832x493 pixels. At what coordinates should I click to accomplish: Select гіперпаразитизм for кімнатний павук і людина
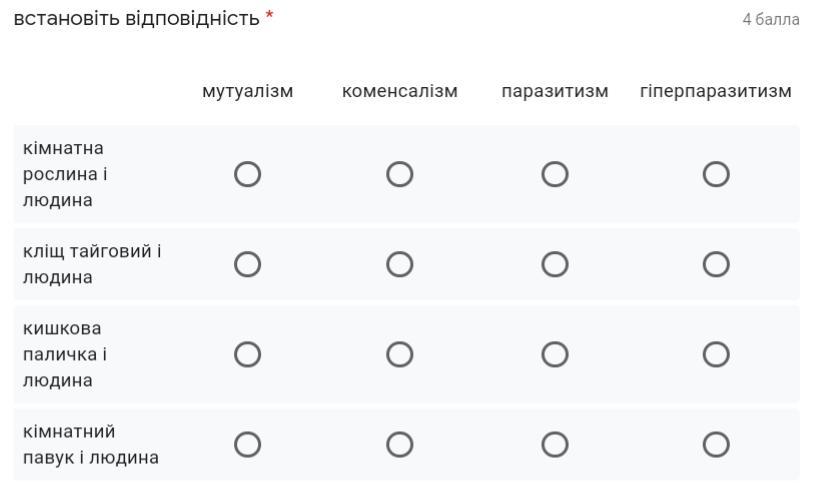[x=716, y=445]
